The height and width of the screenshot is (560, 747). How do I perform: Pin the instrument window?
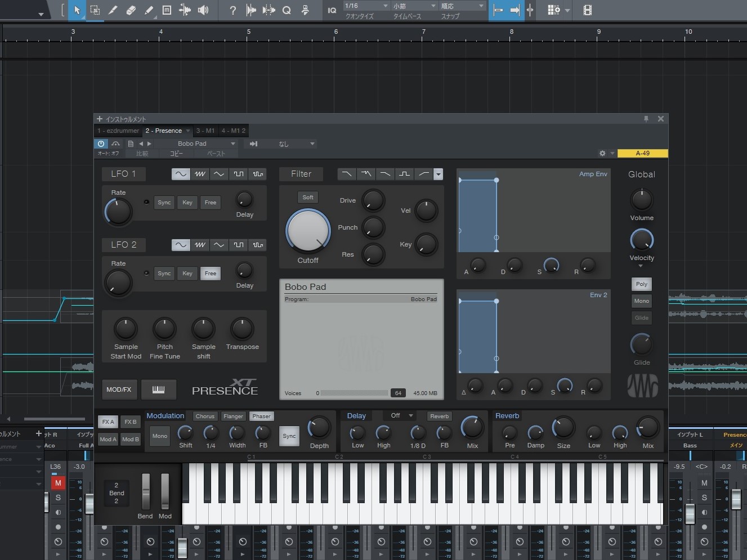(x=646, y=119)
